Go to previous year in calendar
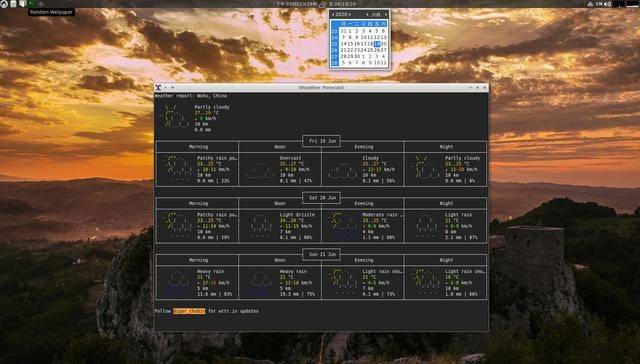Screen dimensions: 640x364 pyautogui.click(x=333, y=14)
